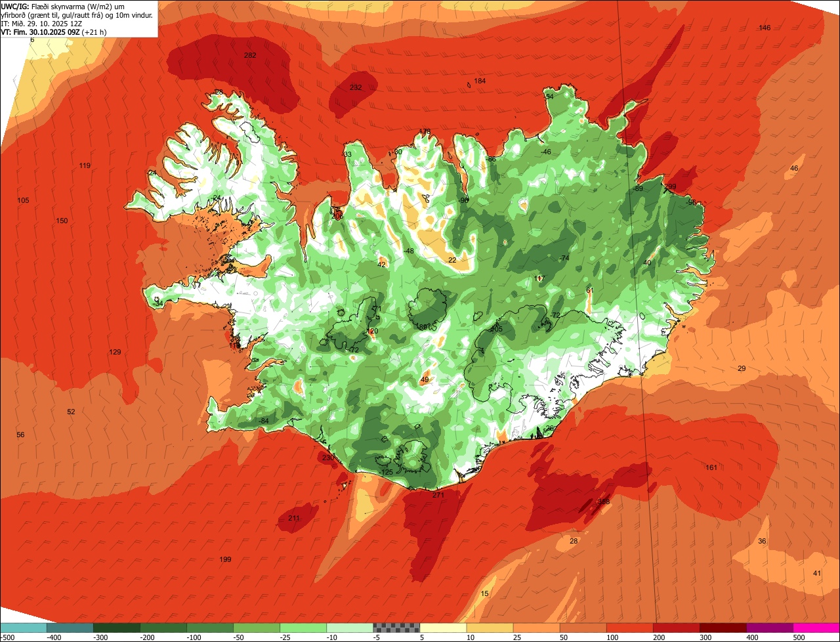The height and width of the screenshot is (642, 840).
Task: Click the 271 value on the south coast
Action: [438, 495]
